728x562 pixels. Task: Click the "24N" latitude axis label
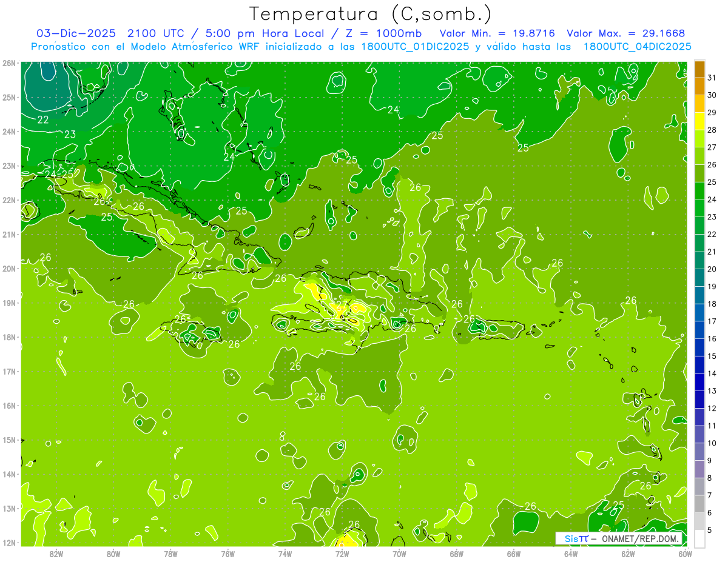(x=9, y=132)
